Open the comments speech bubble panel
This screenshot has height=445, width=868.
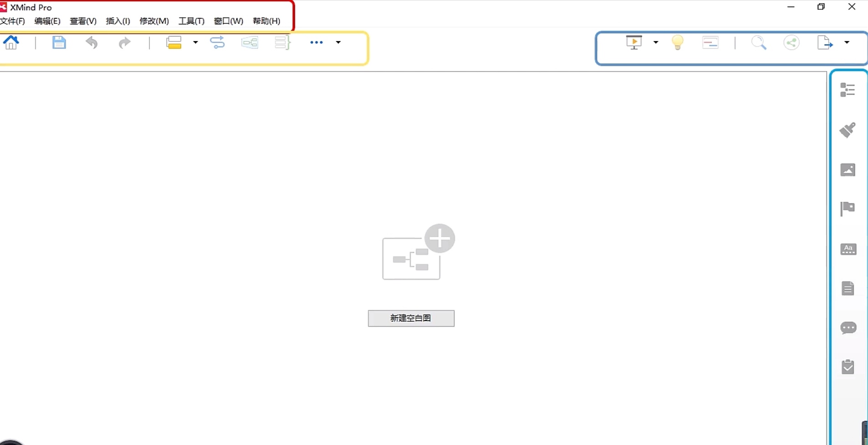848,328
